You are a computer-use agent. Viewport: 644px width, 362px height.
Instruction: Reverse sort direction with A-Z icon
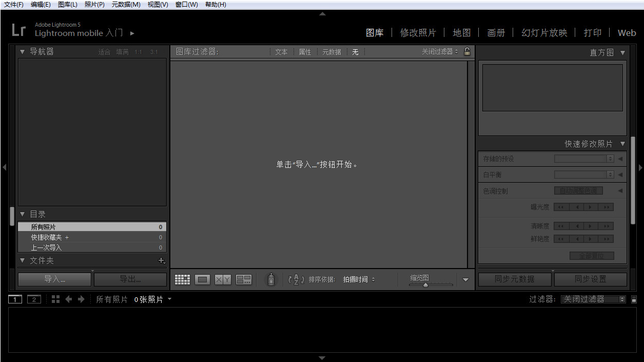[x=296, y=279]
